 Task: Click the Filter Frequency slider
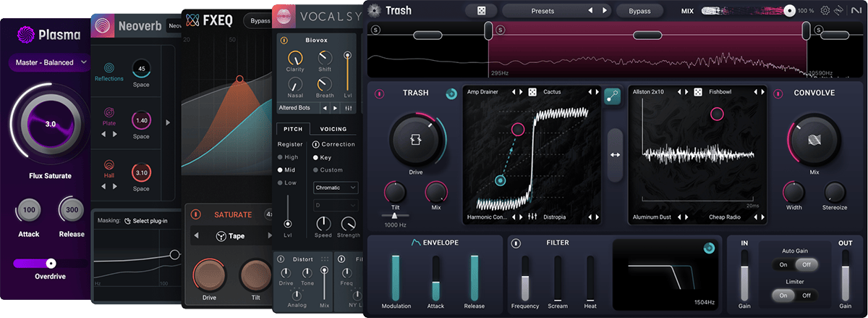click(524, 277)
